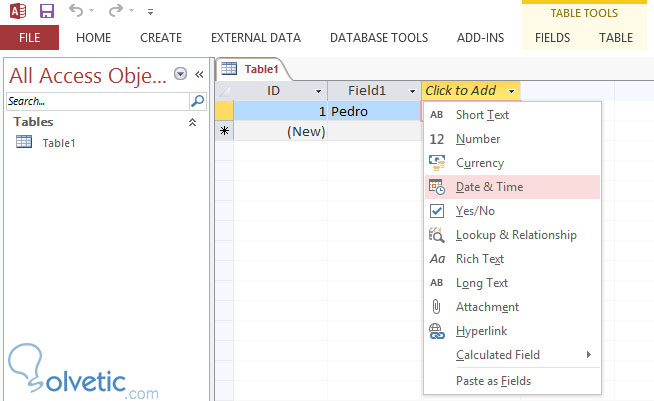Viewport: 654px width, 401px height.
Task: Choose Lookup & Relationship field type
Action: 512,235
